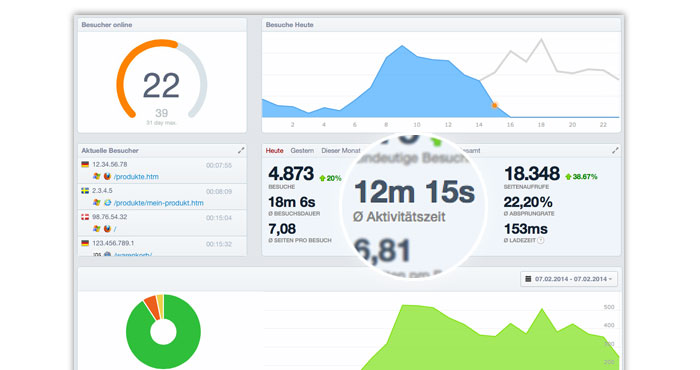Expand the statistics panel with arrows icon

tap(615, 151)
